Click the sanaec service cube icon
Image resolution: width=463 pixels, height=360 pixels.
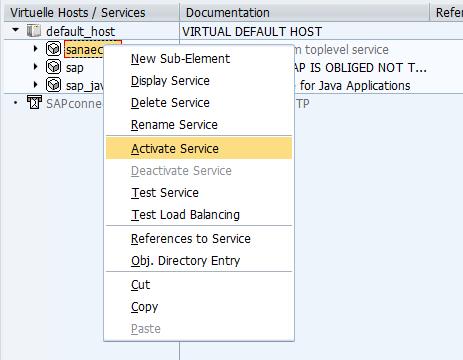(53, 49)
